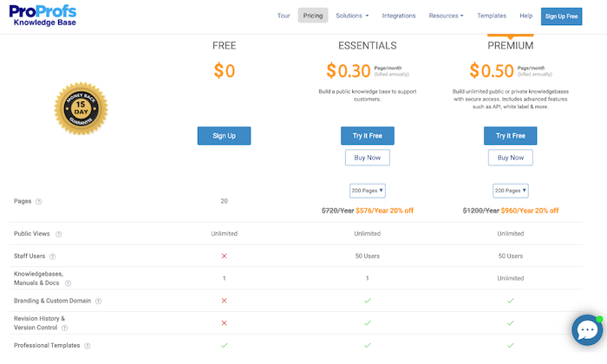This screenshot has width=607, height=364.
Task: Click help icon next to Branding & Custom Domain
Action: tap(98, 301)
